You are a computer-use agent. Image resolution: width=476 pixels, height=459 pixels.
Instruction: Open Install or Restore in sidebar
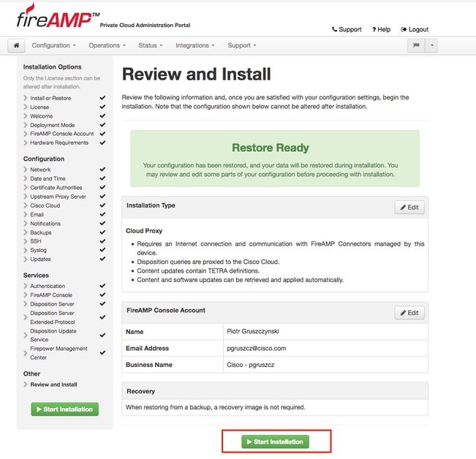tap(50, 98)
